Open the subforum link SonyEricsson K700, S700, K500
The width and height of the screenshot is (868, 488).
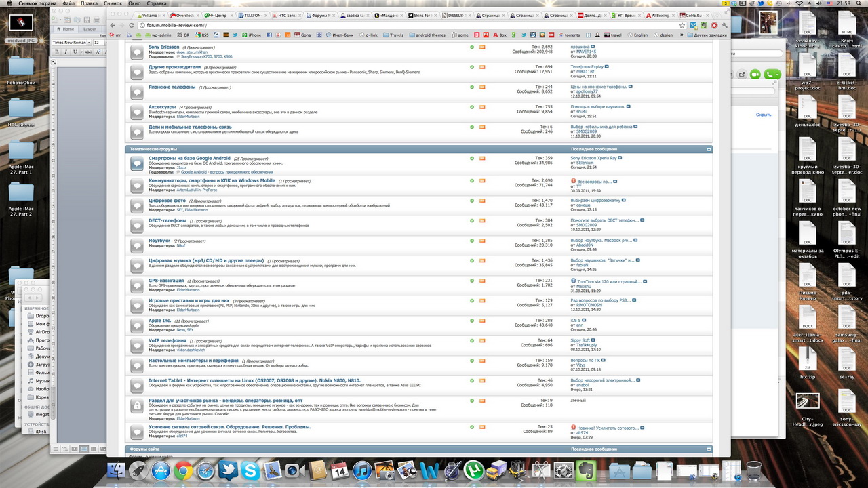click(206, 57)
